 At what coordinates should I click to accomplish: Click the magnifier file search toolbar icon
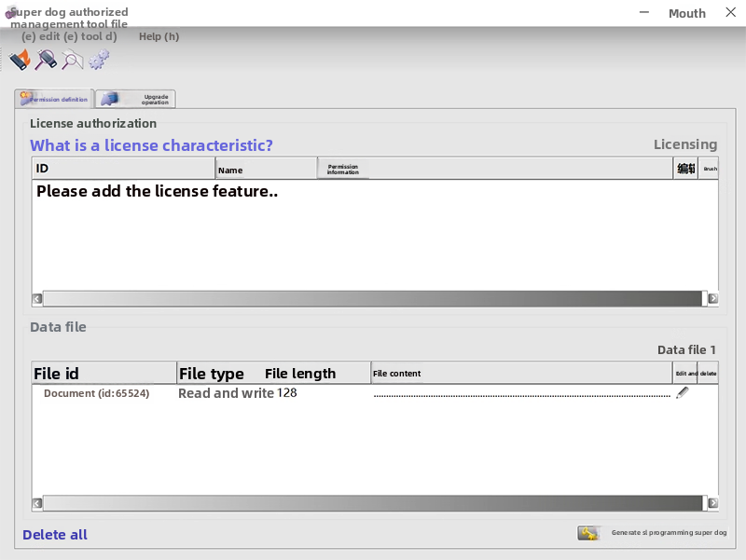(x=72, y=61)
